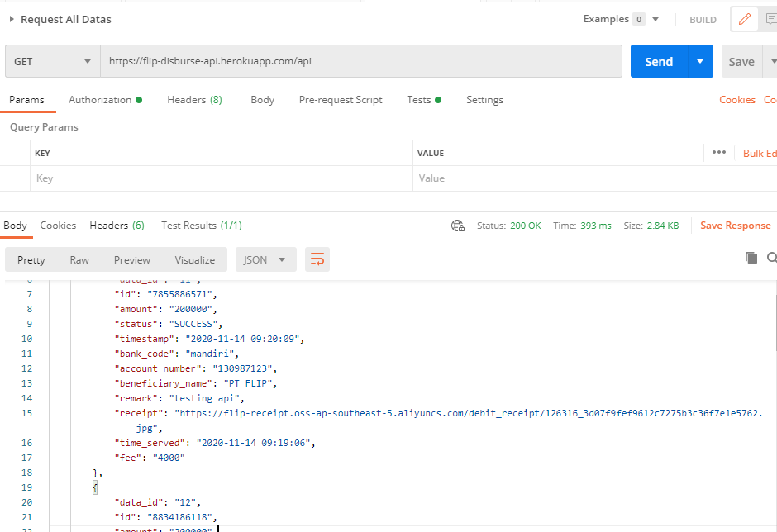The width and height of the screenshot is (777, 532).
Task: Open the JSON format dropdown
Action: point(265,259)
